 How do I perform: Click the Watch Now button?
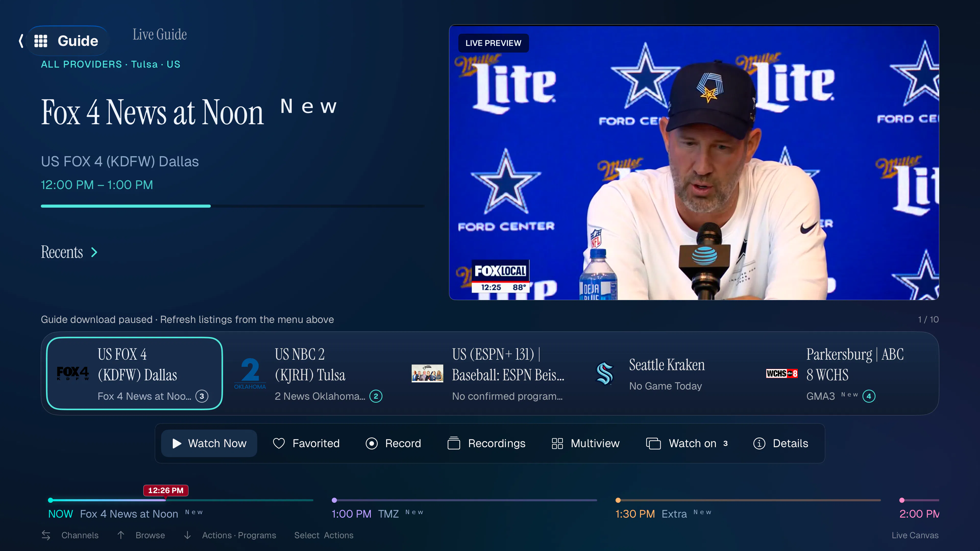click(x=209, y=443)
